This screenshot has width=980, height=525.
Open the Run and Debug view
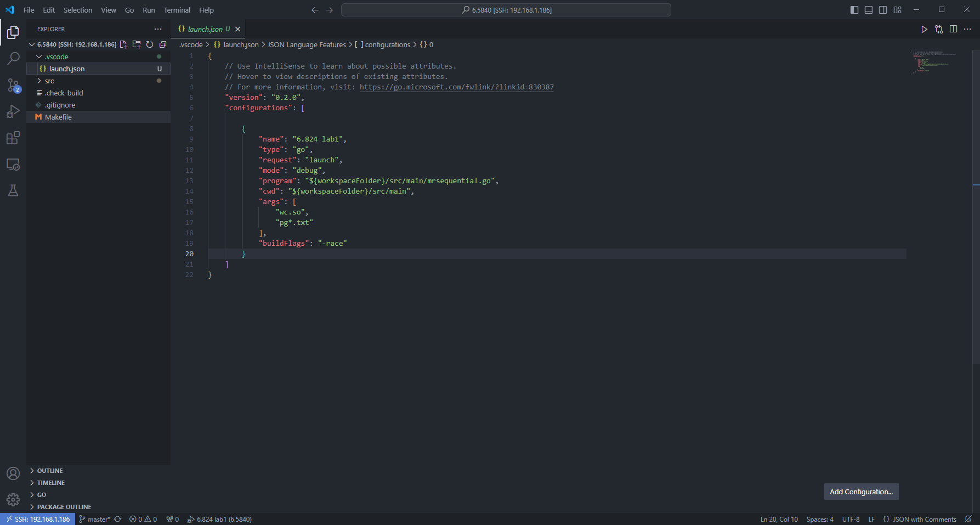13,111
